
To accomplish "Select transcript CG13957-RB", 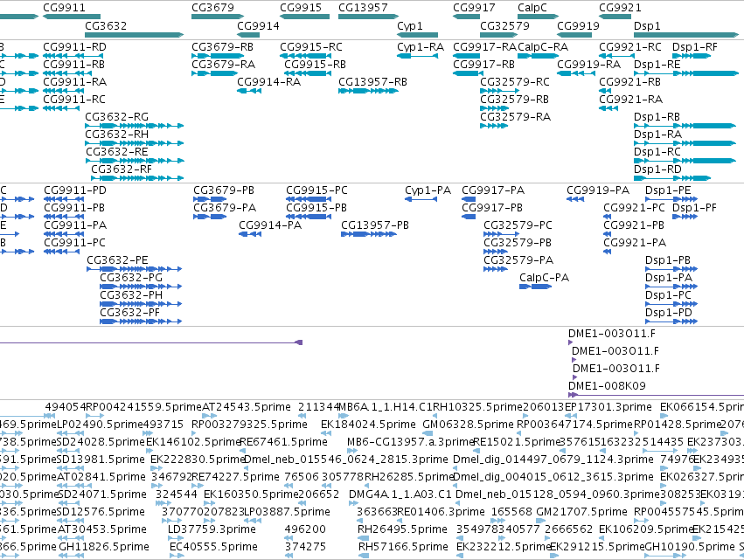I will 368,91.
